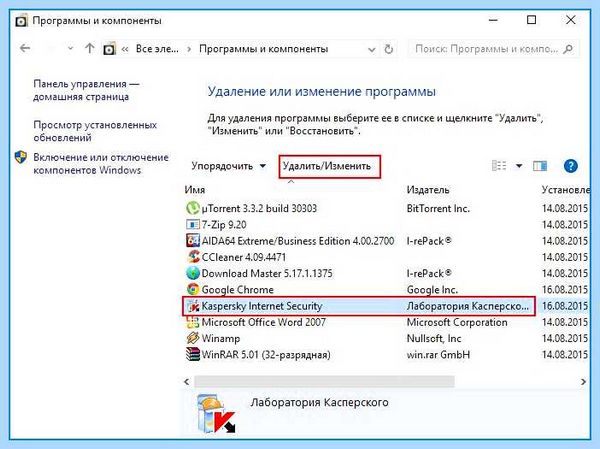This screenshot has width=600, height=449.
Task: Select "Download Master 5.17.1.1375" entry
Action: tap(267, 273)
